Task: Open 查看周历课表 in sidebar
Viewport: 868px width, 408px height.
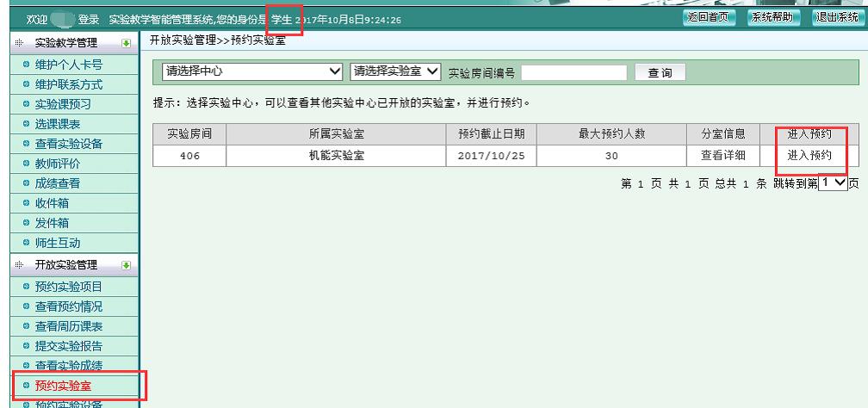Action: pyautogui.click(x=68, y=326)
